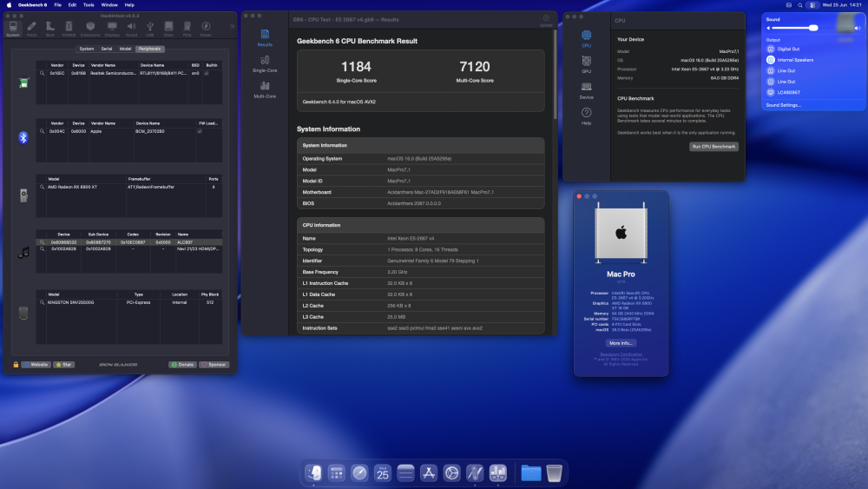Click the Run CPU Benchmark button
Viewport: 868px width, 489px height.
[713, 147]
